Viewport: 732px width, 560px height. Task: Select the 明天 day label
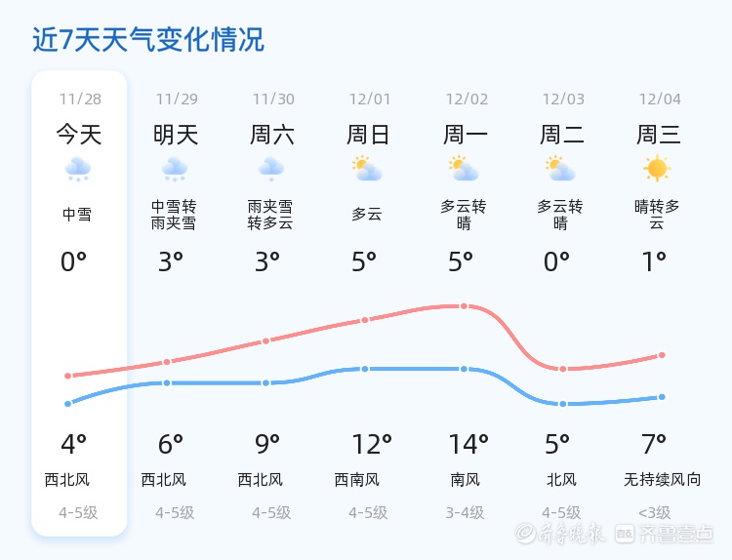coord(176,135)
